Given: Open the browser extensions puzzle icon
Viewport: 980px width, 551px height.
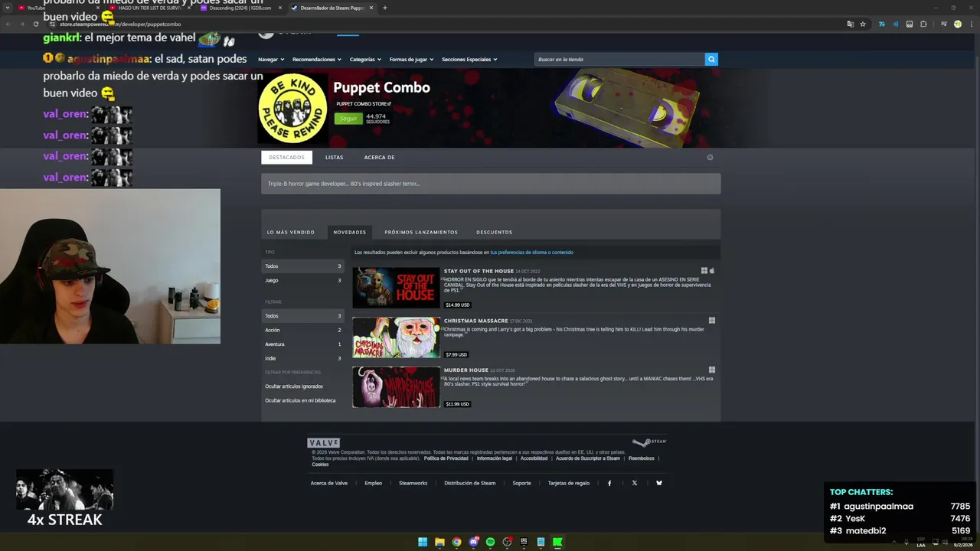Looking at the screenshot, I should click(x=923, y=24).
